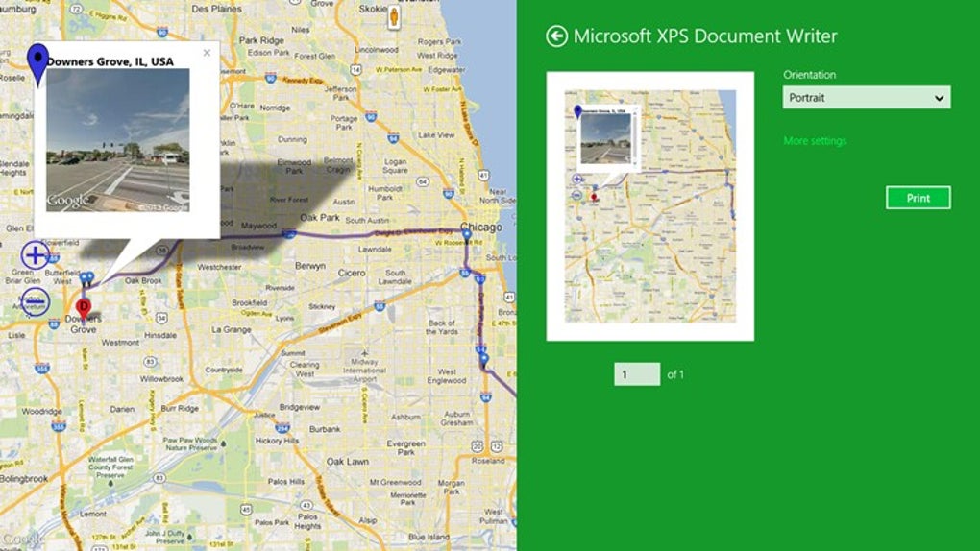Click the zoom in plus icon
The height and width of the screenshot is (551, 980).
pyautogui.click(x=35, y=255)
